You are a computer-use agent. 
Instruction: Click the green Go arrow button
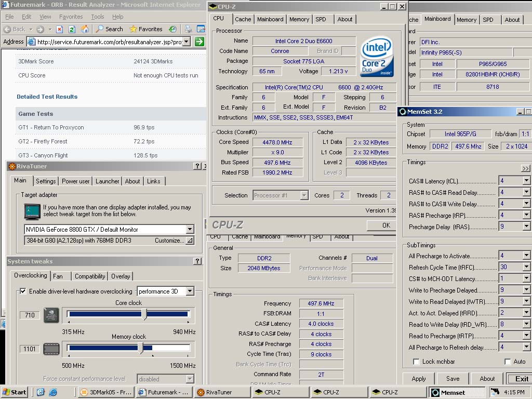199,42
